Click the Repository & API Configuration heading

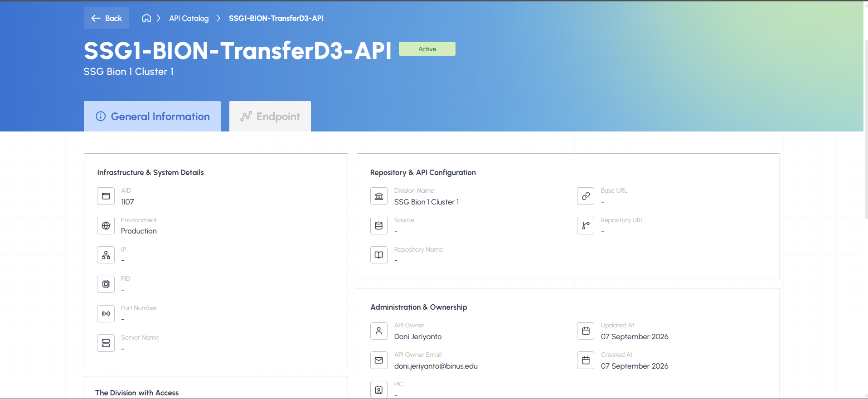coord(423,172)
